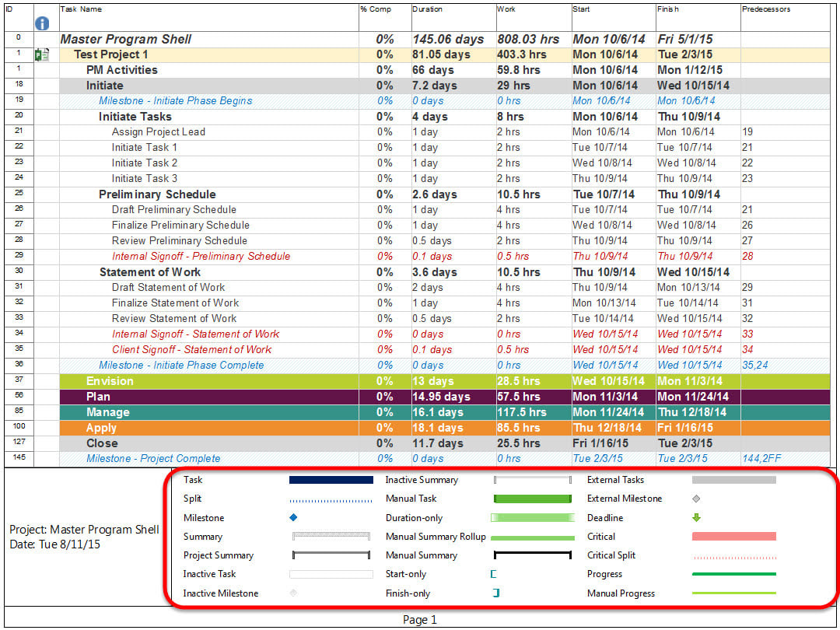This screenshot has height=630, width=840.
Task: Click the 144,2FF predecessors cell
Action: (x=786, y=459)
